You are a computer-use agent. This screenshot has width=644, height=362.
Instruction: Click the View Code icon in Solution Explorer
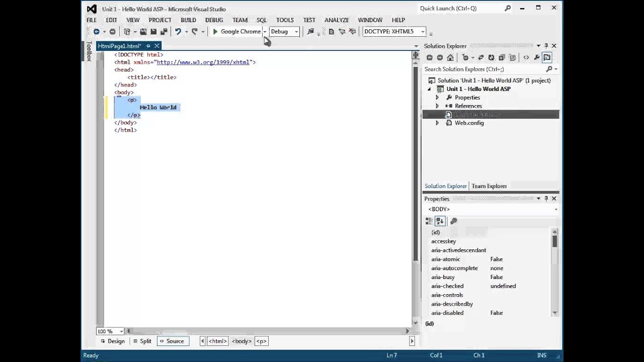coord(526,58)
